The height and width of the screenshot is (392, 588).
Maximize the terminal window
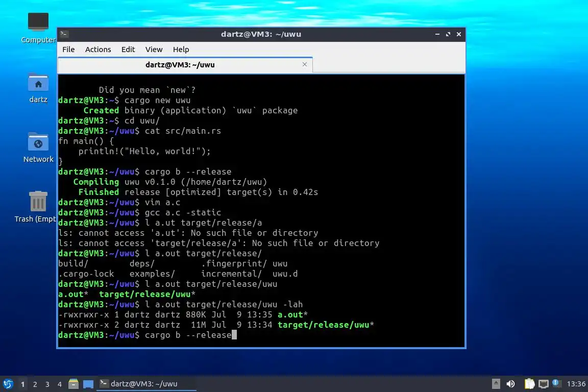(x=448, y=34)
